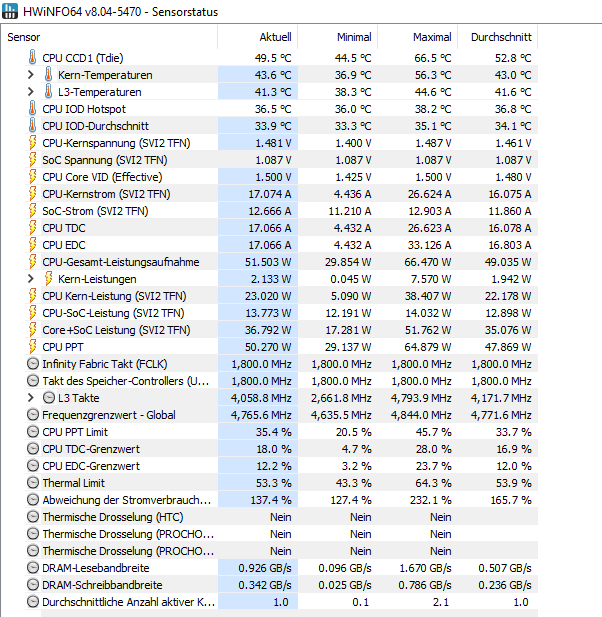Viewport: 602px width, 617px height.
Task: Select the Abweichung der Stromverbrauch... row label
Action: (x=127, y=500)
